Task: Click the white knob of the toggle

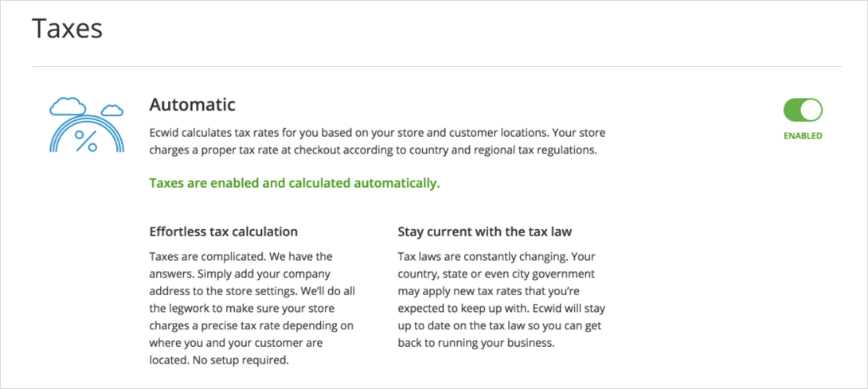Action: [x=811, y=110]
